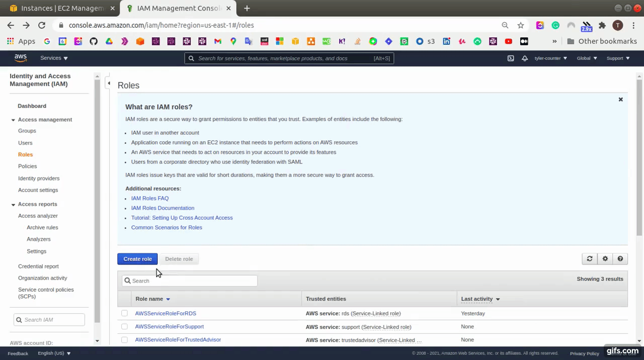644x360 pixels.
Task: Open the Chrome zoom magnifier icon
Action: [505, 25]
